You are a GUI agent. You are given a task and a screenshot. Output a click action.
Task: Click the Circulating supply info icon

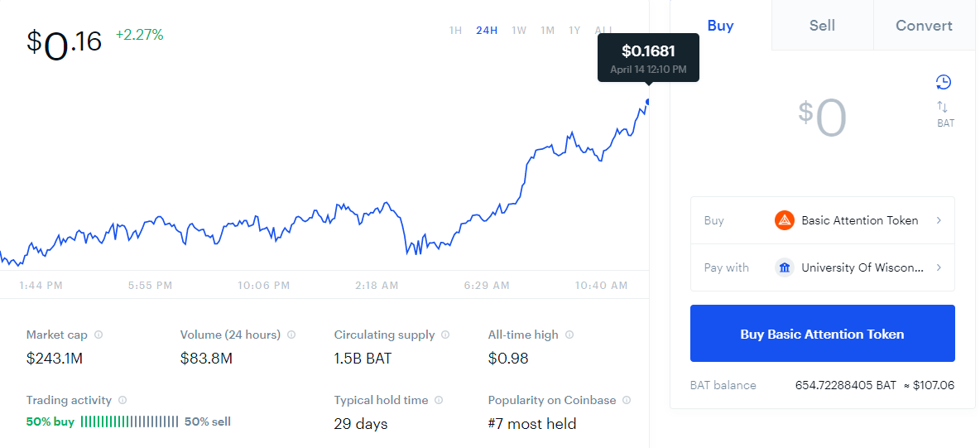[x=445, y=335]
